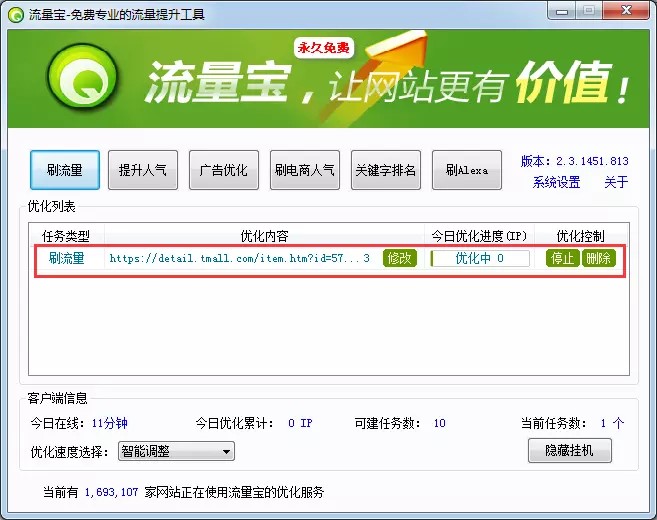Switch to the 刷Alexa tab
Screen dimensions: 657x520
[x=466, y=170]
